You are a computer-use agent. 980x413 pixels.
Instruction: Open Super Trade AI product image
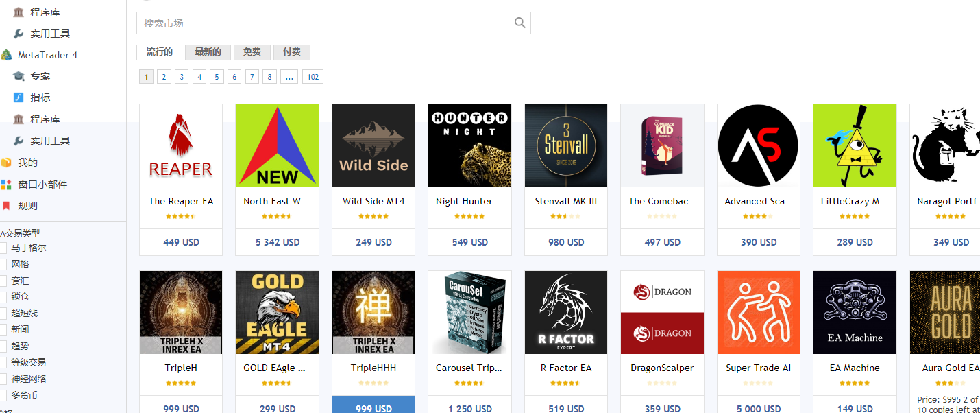point(759,312)
